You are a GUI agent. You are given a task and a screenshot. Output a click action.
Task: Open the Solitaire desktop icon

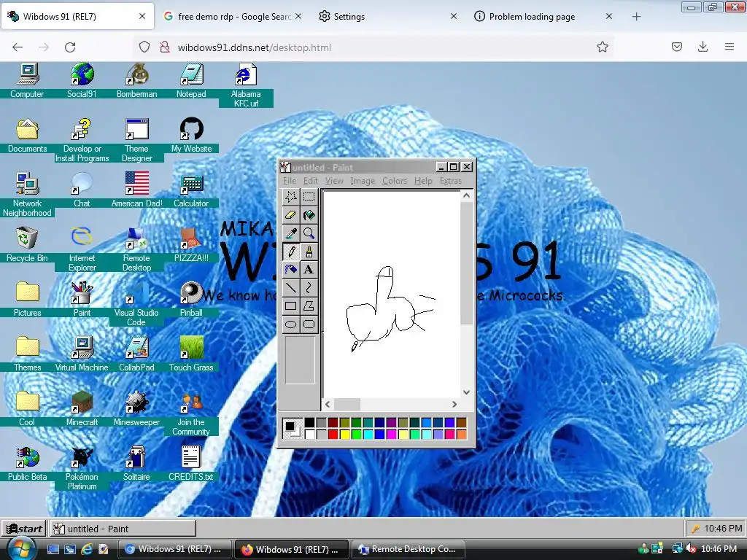tap(136, 463)
